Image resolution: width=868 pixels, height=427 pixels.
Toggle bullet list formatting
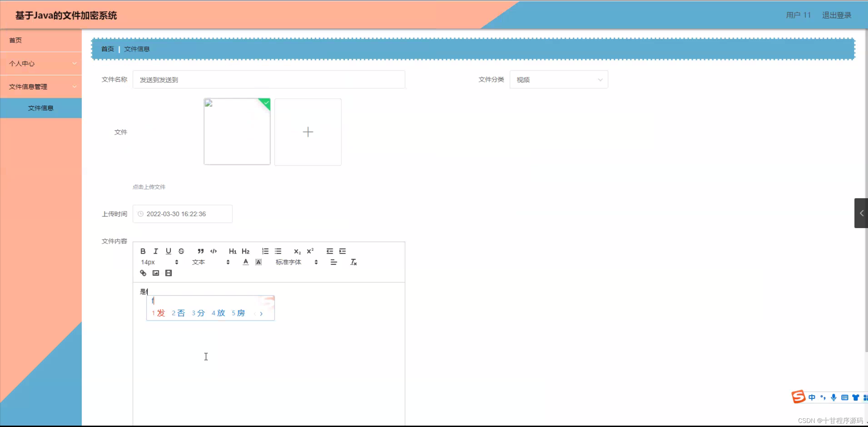278,251
